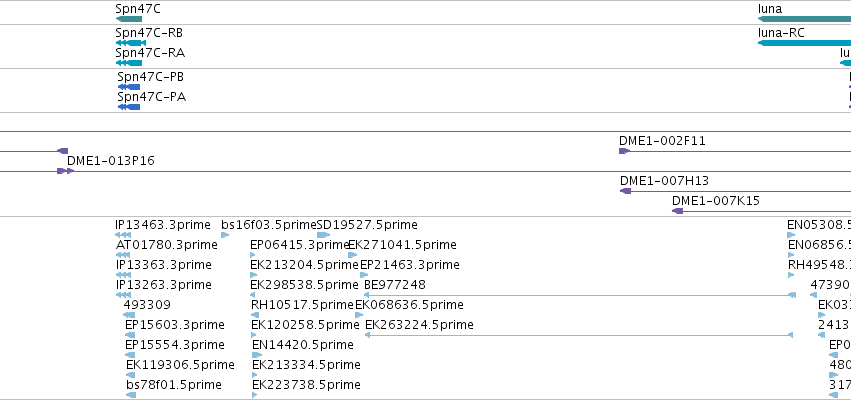Click the DME1-002F11 clone start marker
Viewport: 851px width, 400px height.
(x=624, y=151)
